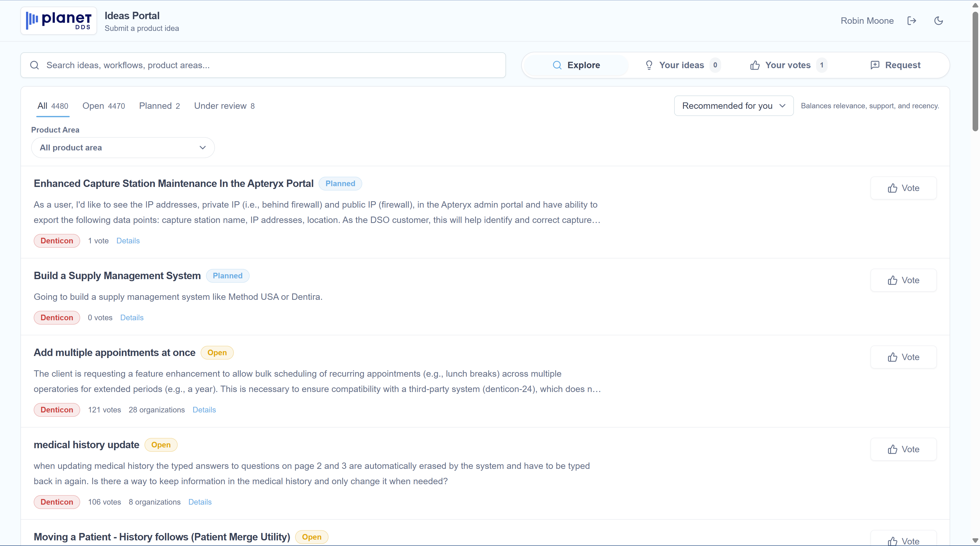Click the Planned badge on Supply Management System
The width and height of the screenshot is (980, 546).
click(x=227, y=276)
